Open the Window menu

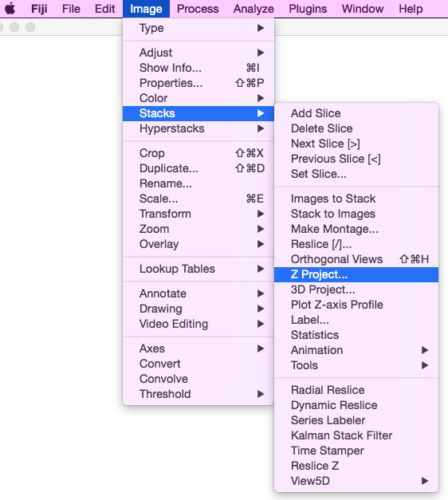coord(363,9)
